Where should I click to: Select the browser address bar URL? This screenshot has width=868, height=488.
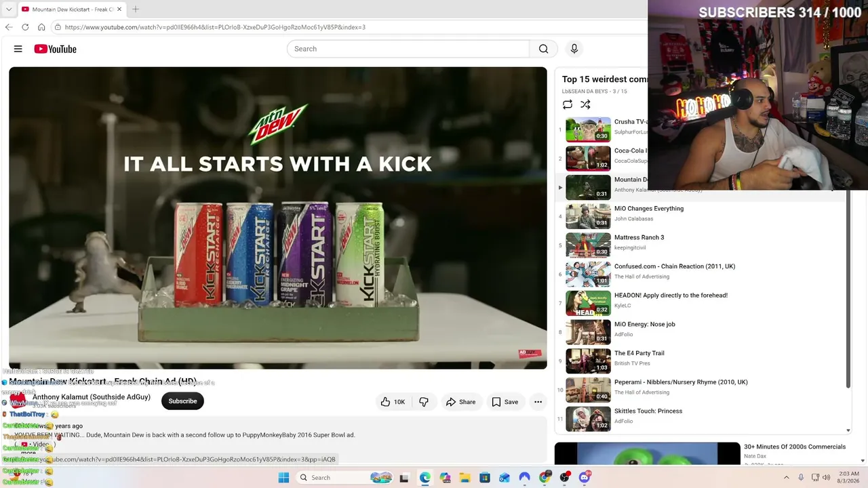pos(215,27)
